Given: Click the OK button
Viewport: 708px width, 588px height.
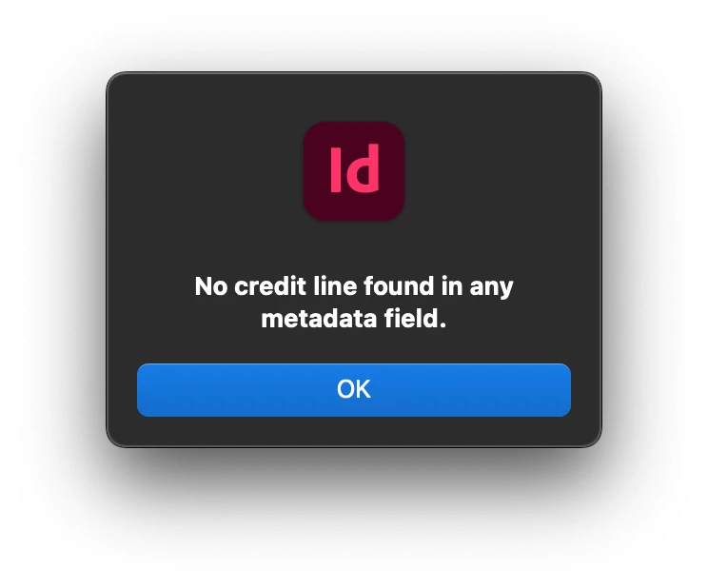Looking at the screenshot, I should [x=354, y=390].
